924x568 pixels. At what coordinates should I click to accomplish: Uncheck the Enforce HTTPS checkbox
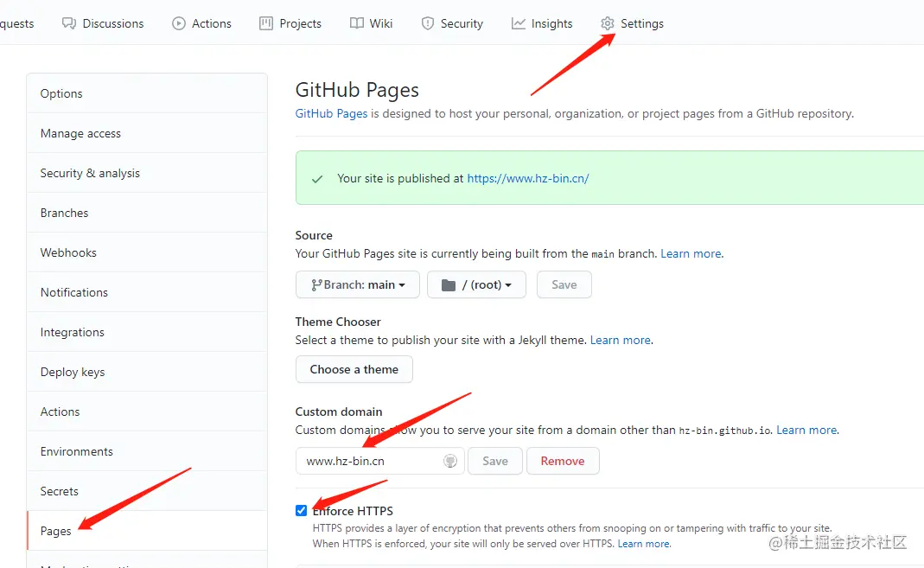(301, 510)
